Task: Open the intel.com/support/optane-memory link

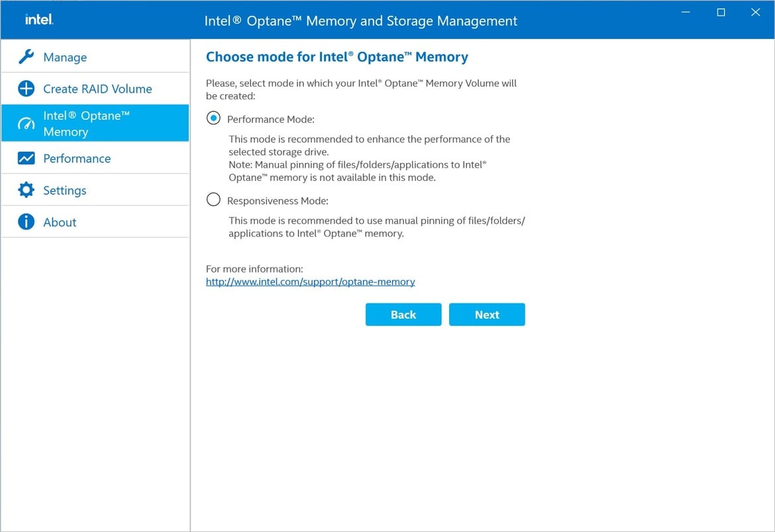Action: tap(311, 282)
